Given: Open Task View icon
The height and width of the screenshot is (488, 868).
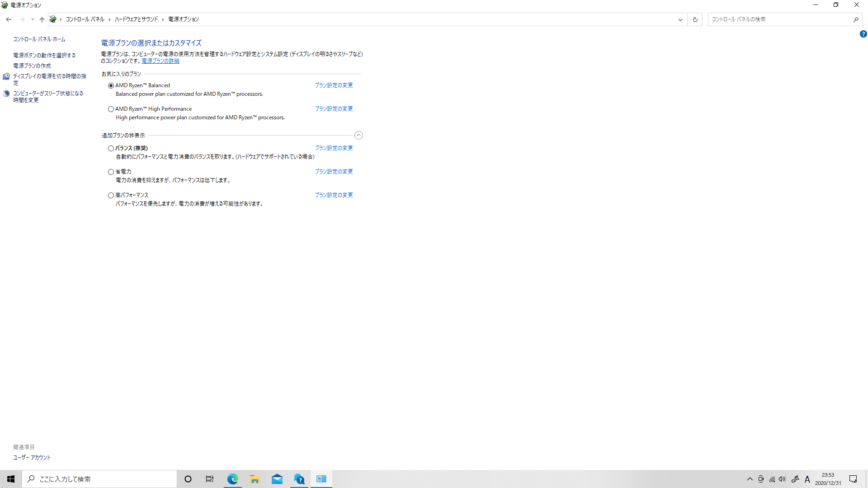Looking at the screenshot, I should coord(210,479).
